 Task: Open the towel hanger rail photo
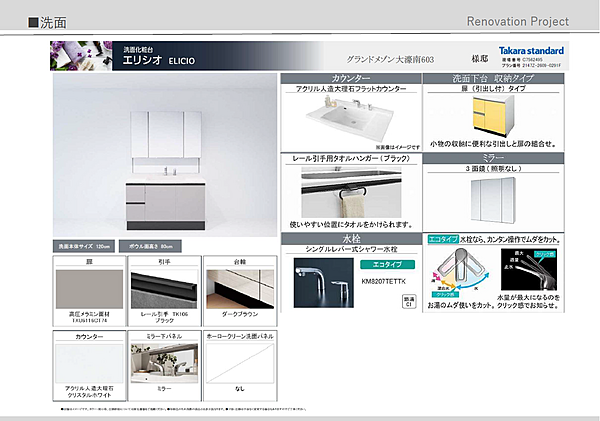click(x=351, y=192)
